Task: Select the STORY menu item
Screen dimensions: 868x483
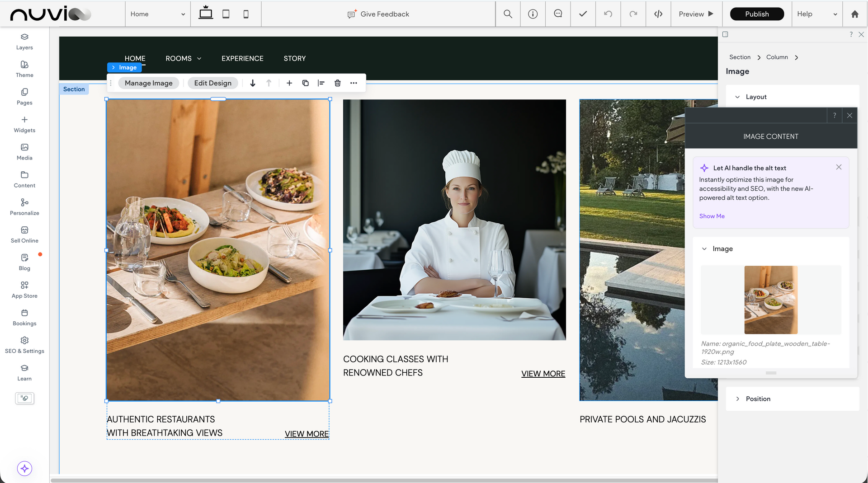Action: click(294, 58)
